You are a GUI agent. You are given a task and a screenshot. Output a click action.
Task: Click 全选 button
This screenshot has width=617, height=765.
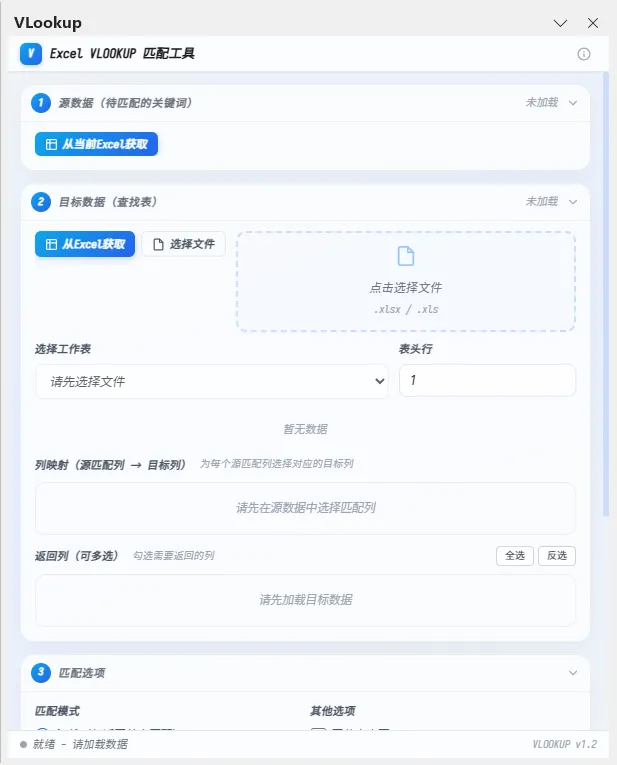click(x=515, y=556)
